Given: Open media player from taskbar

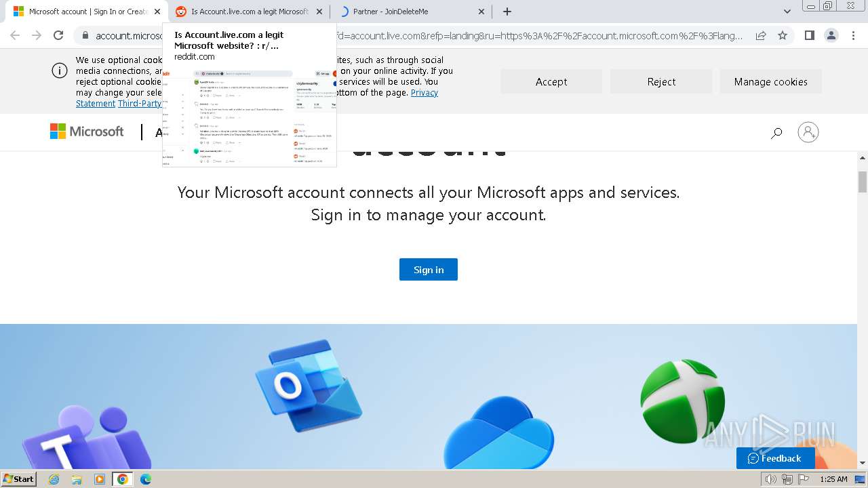Looking at the screenshot, I should pyautogui.click(x=100, y=479).
